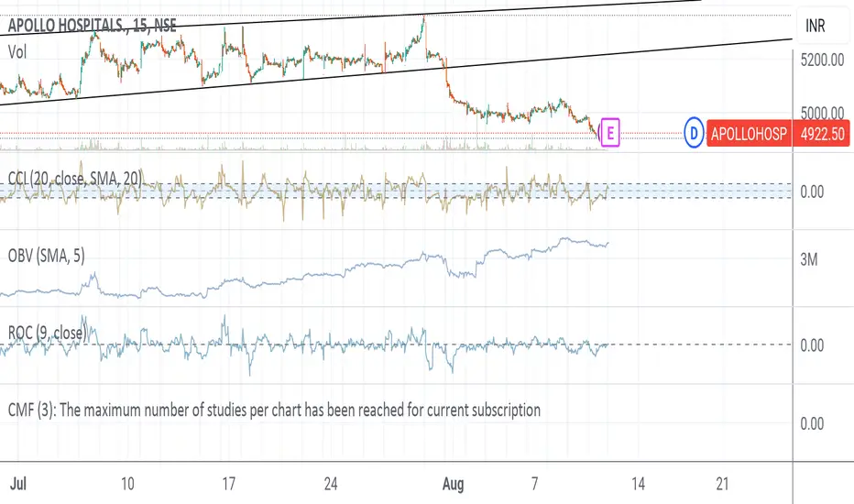Click the 14 date on time axis
Viewport: 854px width, 504px height.
coord(638,483)
